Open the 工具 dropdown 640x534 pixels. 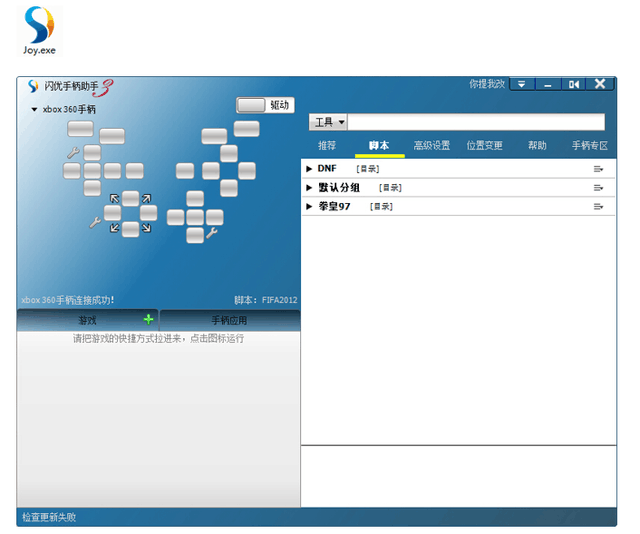point(329,122)
